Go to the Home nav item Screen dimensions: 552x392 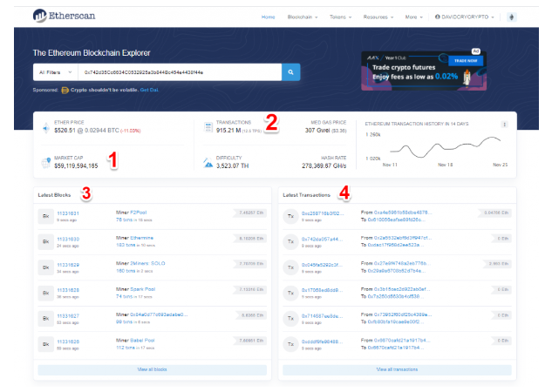pyautogui.click(x=268, y=17)
